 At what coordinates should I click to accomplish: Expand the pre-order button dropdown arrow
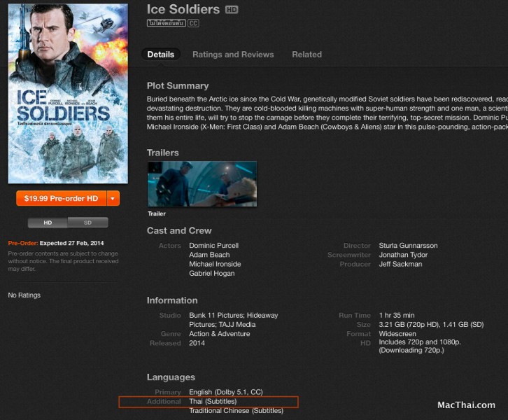[x=113, y=198]
